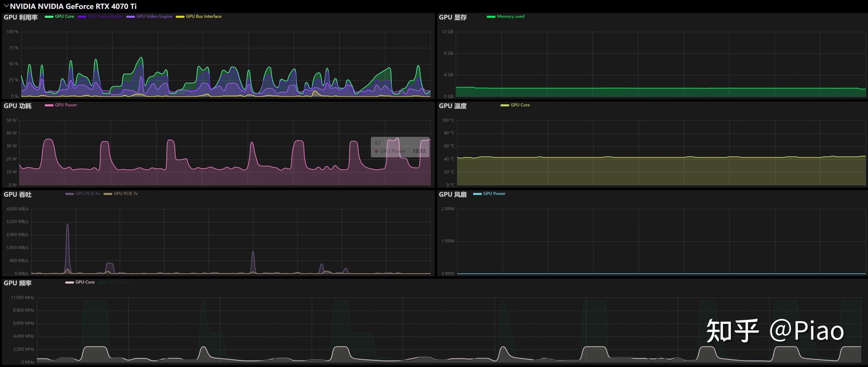Click the GPU Power tooltip showing 19.92
868x367 pixels.
[400, 147]
